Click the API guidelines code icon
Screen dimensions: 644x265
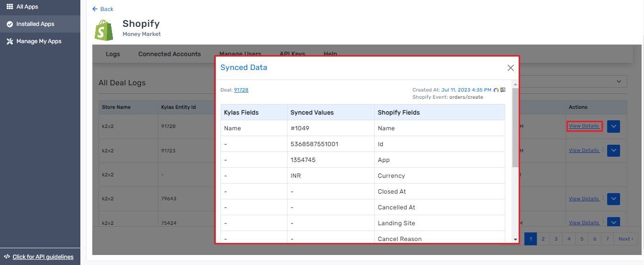click(7, 257)
